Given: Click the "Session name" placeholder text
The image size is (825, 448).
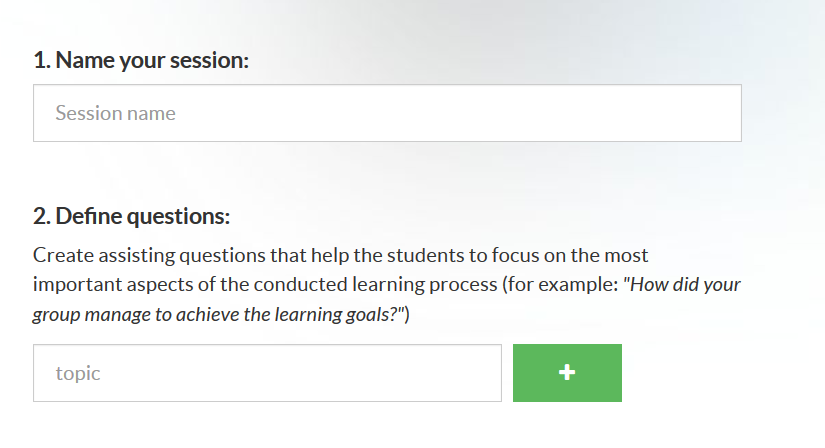Looking at the screenshot, I should 115,113.
